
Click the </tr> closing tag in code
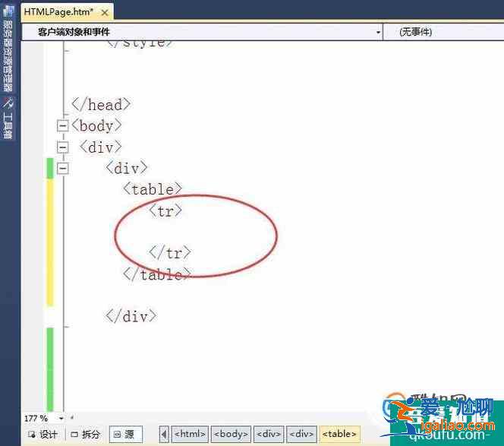170,253
